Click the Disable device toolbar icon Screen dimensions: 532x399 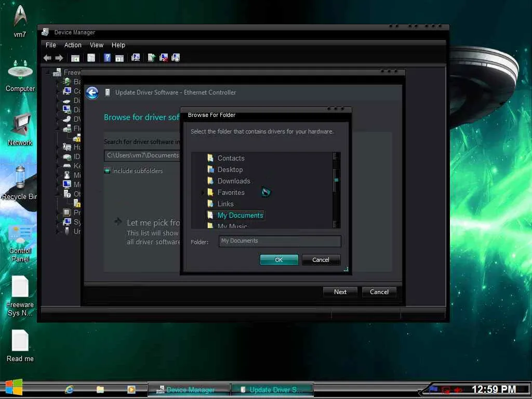(176, 58)
